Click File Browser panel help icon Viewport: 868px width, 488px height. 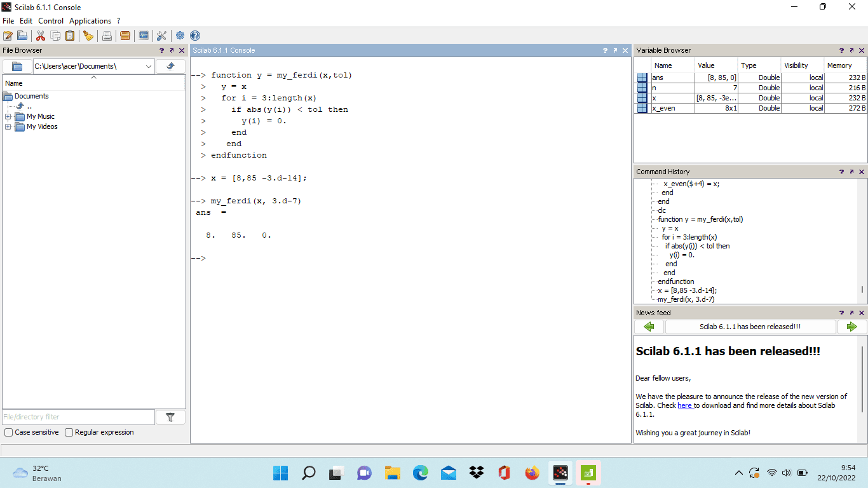pyautogui.click(x=162, y=50)
